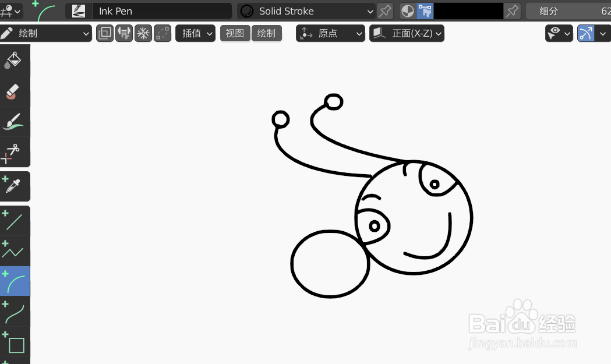Open the eye-and-cursor visibility and selectability dropdown
The height and width of the screenshot is (364, 611).
(x=559, y=34)
